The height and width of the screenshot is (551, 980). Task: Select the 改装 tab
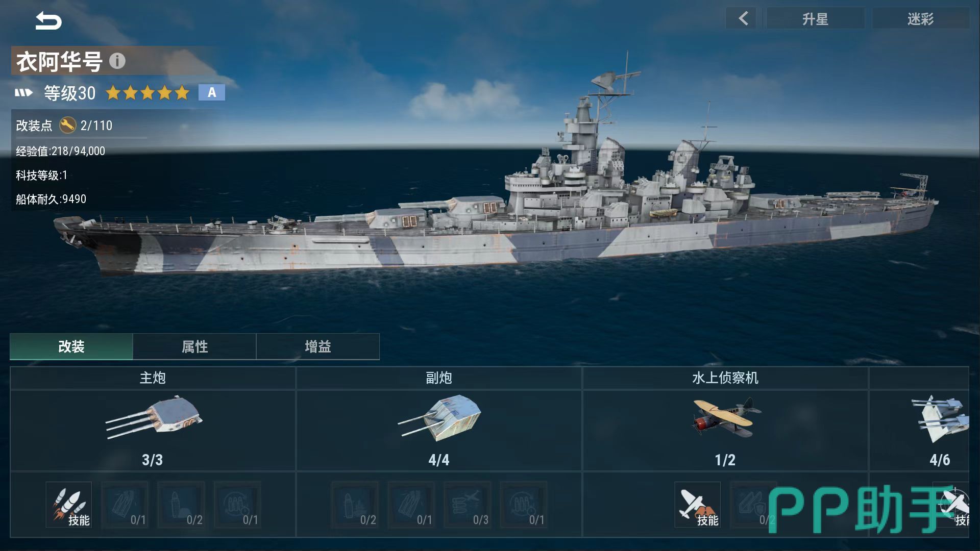click(x=71, y=347)
